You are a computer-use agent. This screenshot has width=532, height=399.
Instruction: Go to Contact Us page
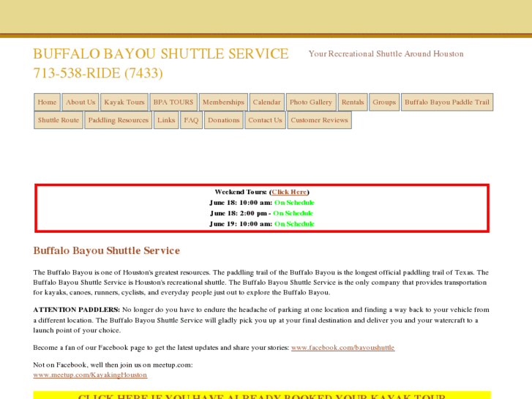pos(265,120)
